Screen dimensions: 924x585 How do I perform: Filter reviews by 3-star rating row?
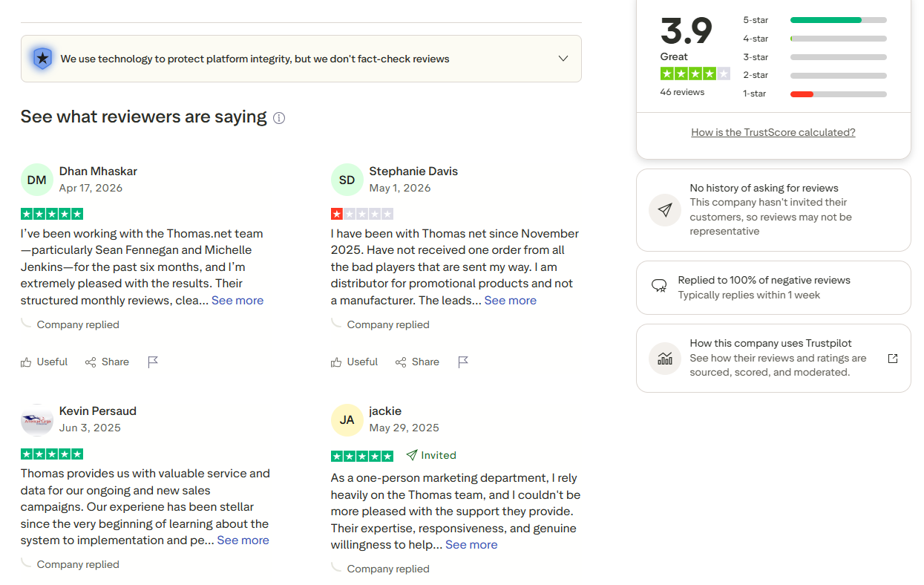pos(815,57)
